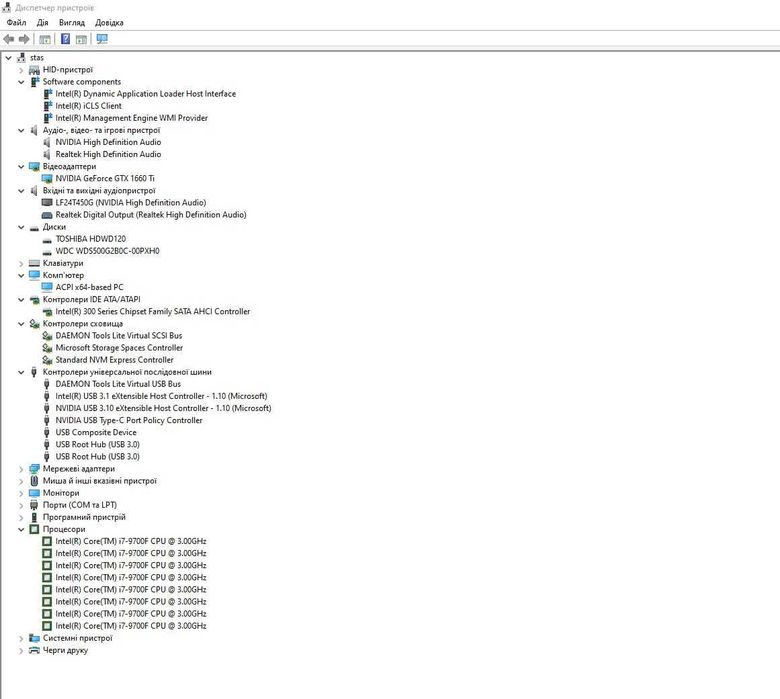Image resolution: width=780 pixels, height=699 pixels.
Task: Expand the Мережеві адаптери node
Action: click(x=21, y=469)
